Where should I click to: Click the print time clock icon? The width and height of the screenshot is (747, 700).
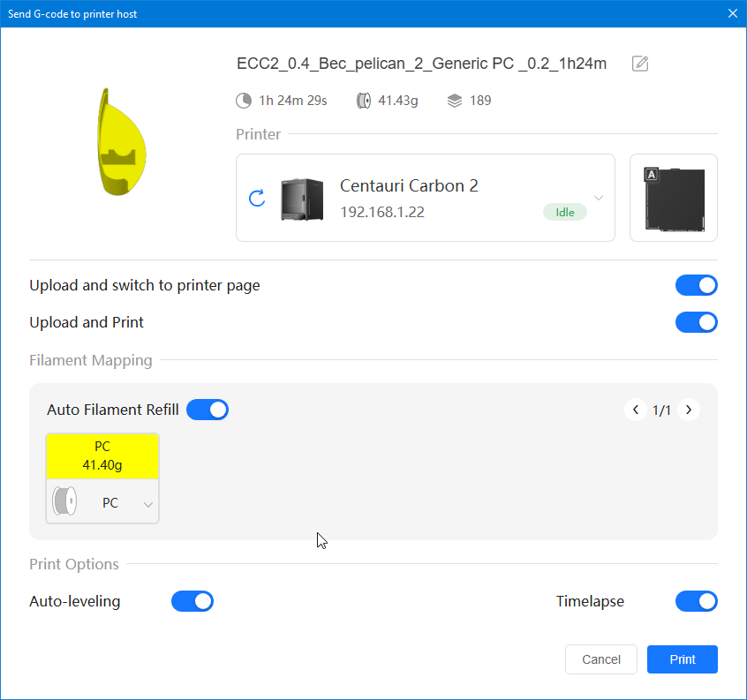(x=244, y=101)
